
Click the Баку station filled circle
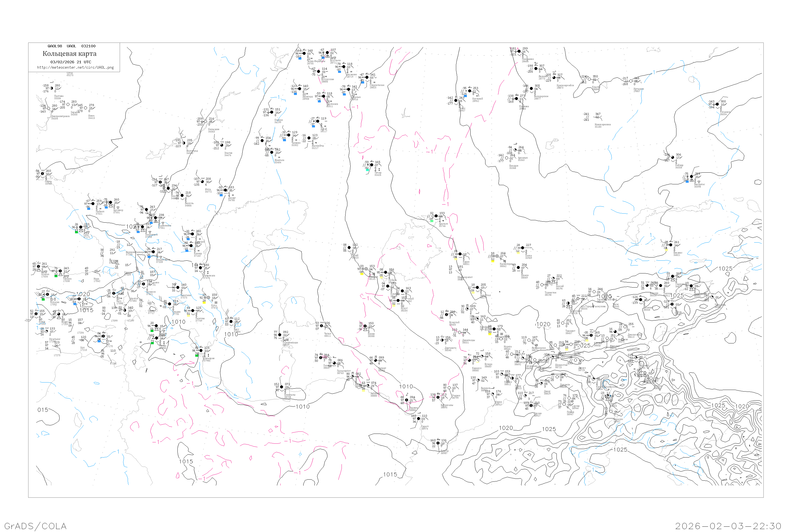click(x=231, y=322)
